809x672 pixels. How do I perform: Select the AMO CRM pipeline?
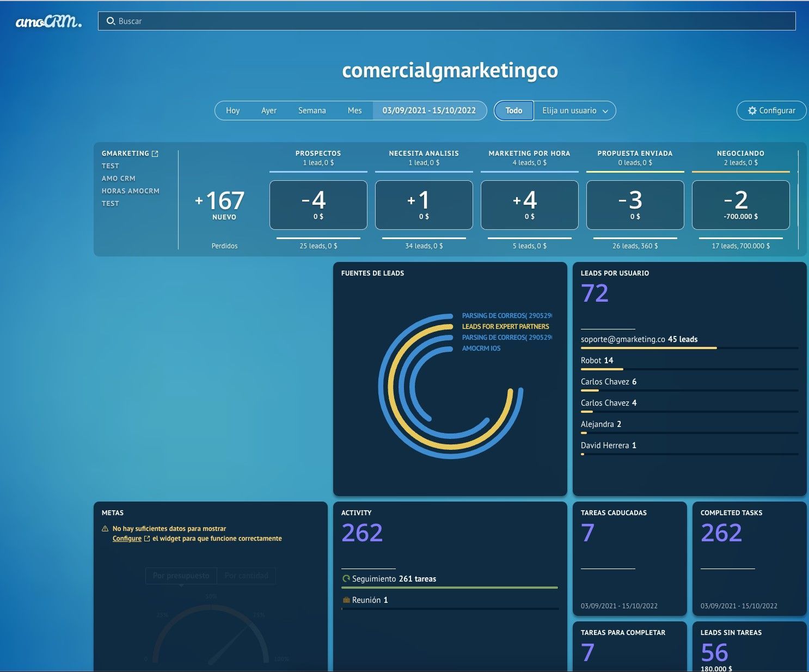(x=119, y=179)
